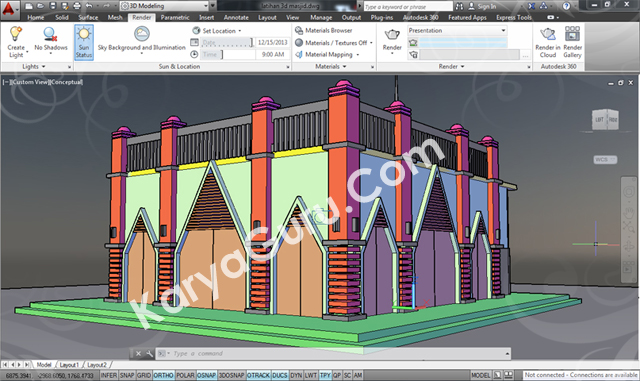Click the Save As icon

pyautogui.click(x=64, y=6)
